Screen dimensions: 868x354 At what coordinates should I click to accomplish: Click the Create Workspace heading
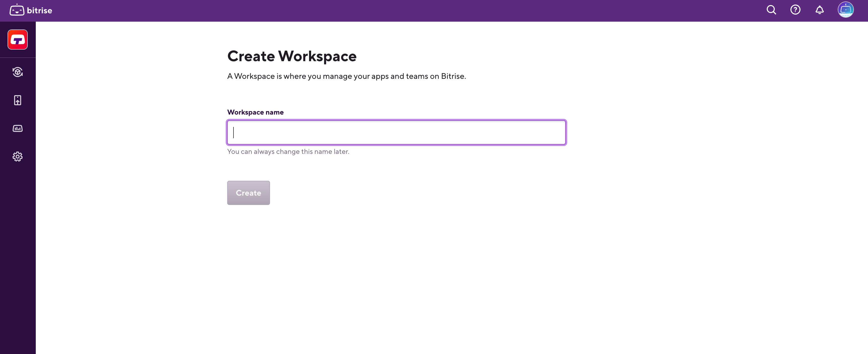point(292,56)
